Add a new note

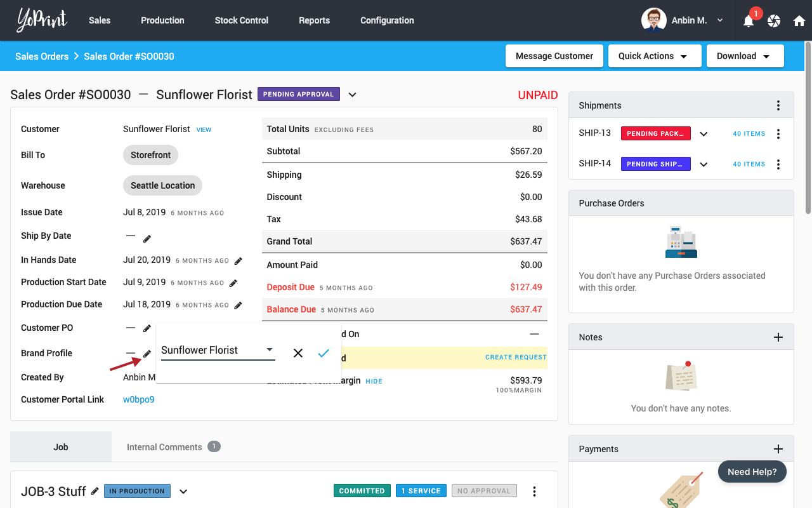click(778, 337)
